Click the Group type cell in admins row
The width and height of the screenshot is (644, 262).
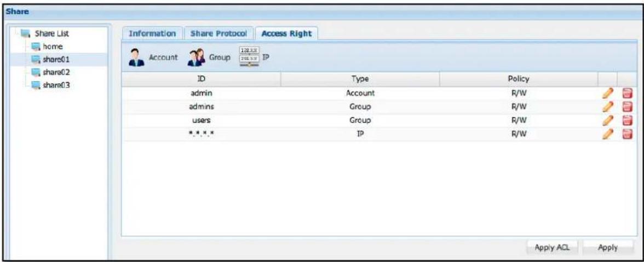(360, 107)
